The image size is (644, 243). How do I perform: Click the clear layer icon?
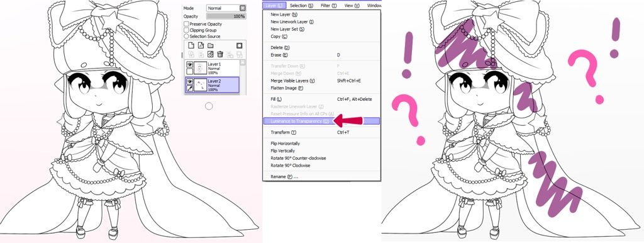click(210, 54)
